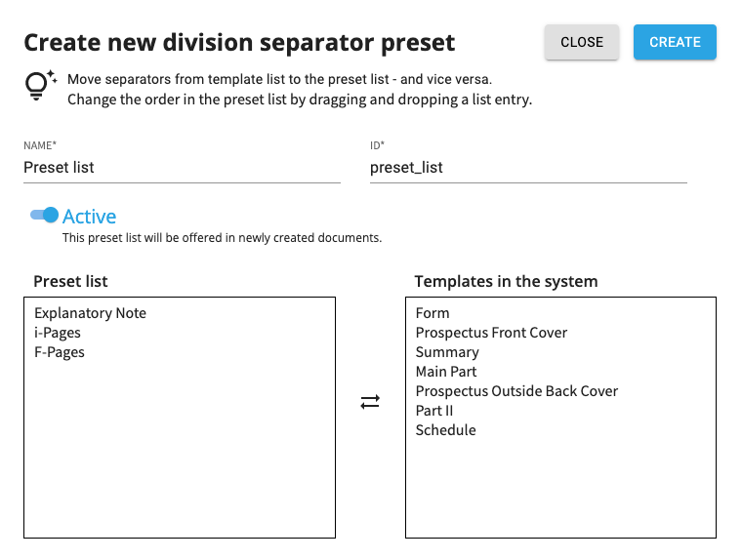The width and height of the screenshot is (742, 560).
Task: Select Explanatory Note in the preset list
Action: coord(90,313)
